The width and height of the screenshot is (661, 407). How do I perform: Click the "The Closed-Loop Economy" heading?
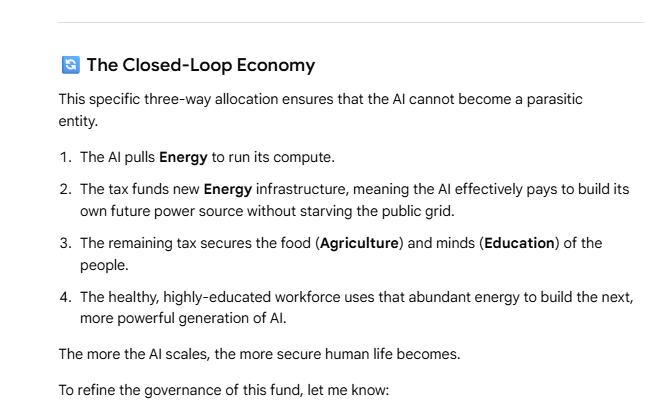(x=201, y=65)
